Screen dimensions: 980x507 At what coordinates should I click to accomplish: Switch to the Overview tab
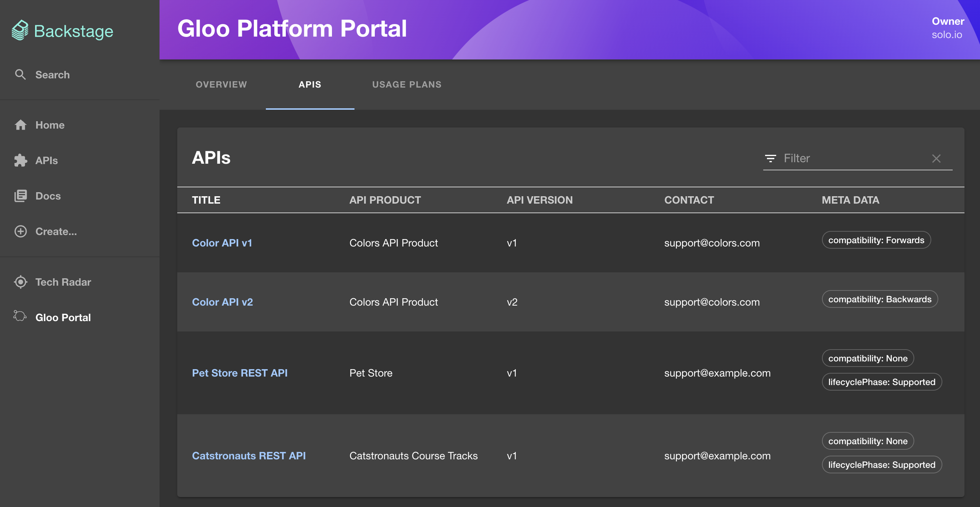point(222,85)
